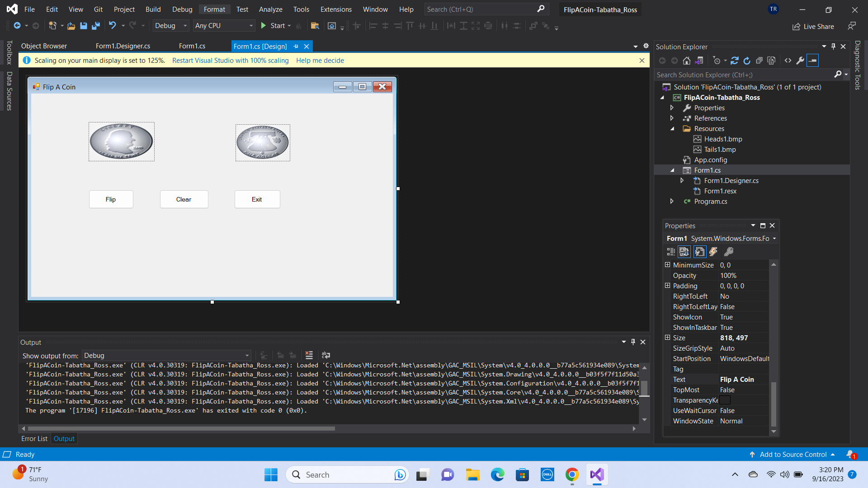Screen dimensions: 868x488
Task: Click Visual Studio icon in the taskbar
Action: [x=597, y=474]
